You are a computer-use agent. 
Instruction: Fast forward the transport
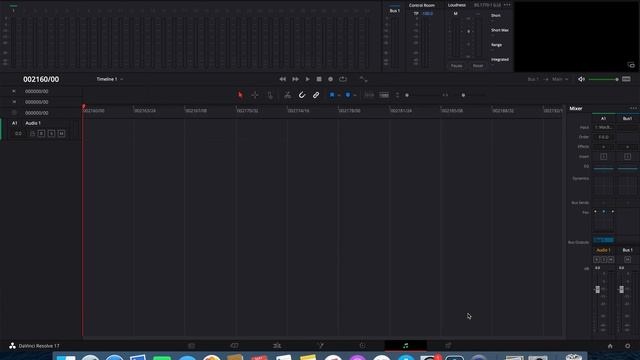295,79
